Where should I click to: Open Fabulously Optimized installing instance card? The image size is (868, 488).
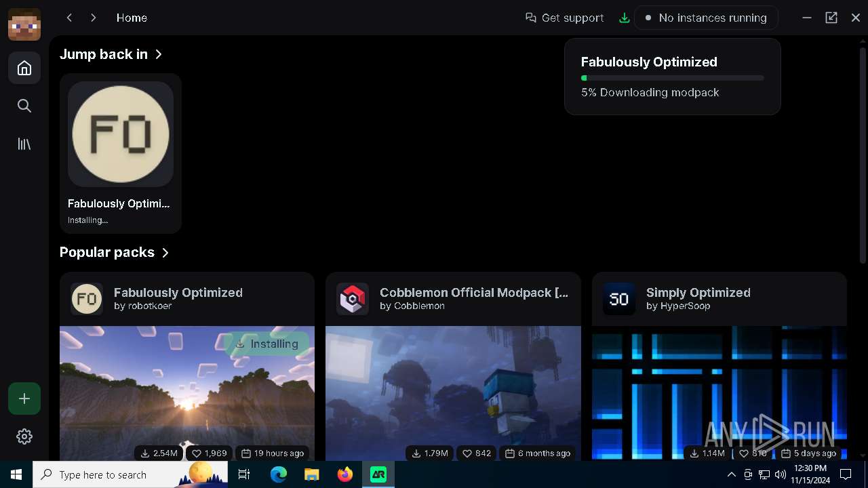pos(121,153)
